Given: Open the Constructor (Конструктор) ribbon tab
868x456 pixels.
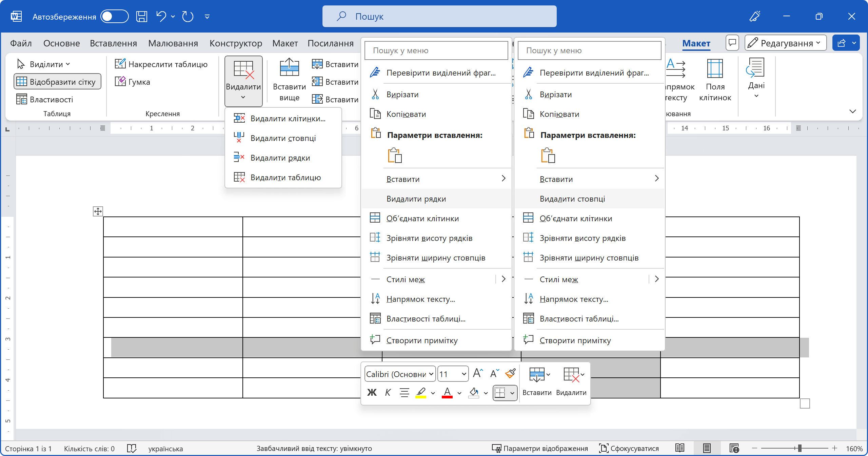Looking at the screenshot, I should pyautogui.click(x=236, y=43).
